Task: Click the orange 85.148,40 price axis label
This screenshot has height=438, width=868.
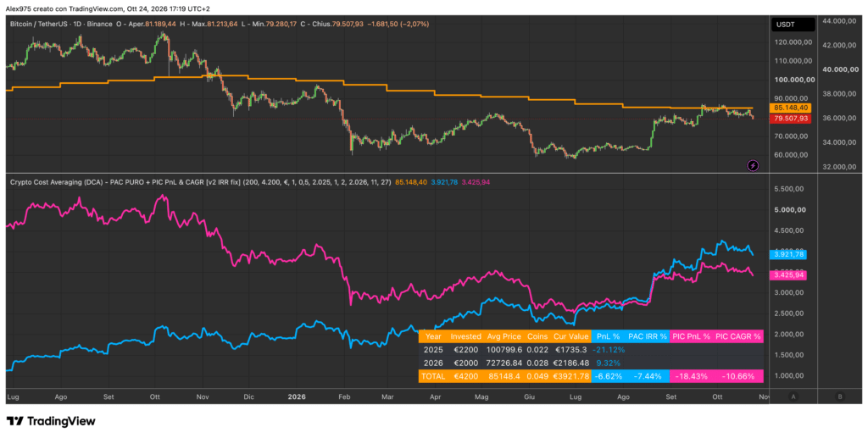Action: point(791,108)
